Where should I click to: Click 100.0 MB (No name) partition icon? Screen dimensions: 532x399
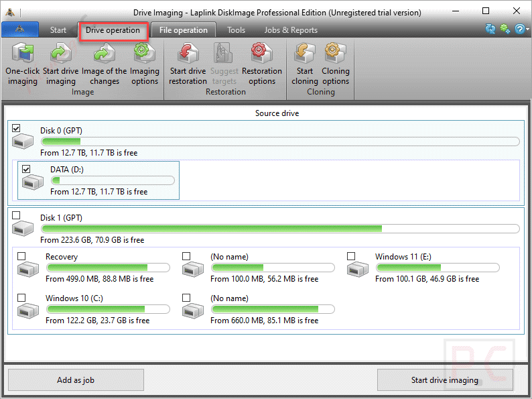tap(193, 270)
